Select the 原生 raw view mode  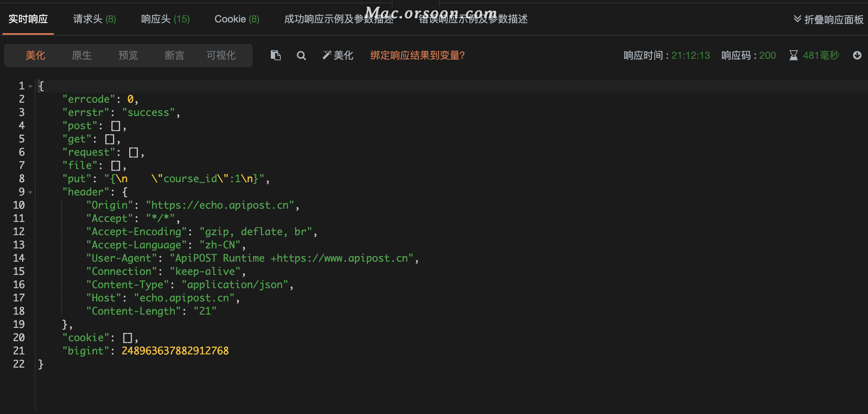[x=82, y=55]
